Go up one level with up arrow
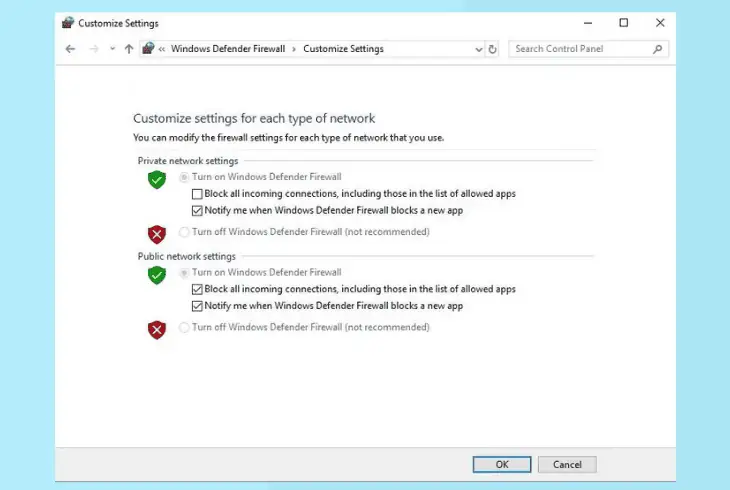The width and height of the screenshot is (730, 490). pyautogui.click(x=129, y=49)
